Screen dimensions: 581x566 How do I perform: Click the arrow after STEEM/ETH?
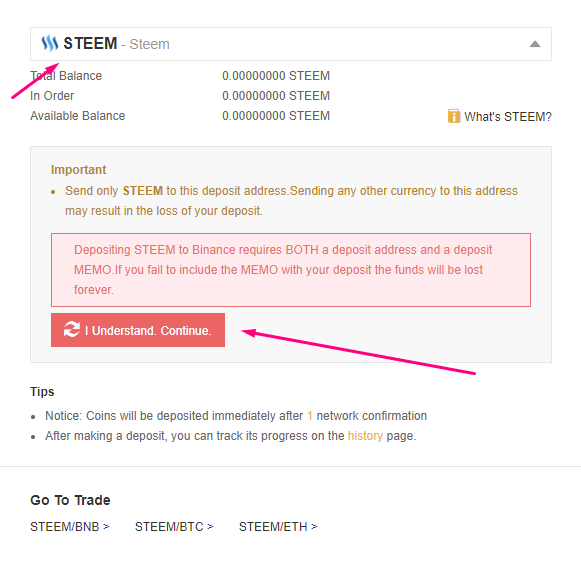click(314, 526)
